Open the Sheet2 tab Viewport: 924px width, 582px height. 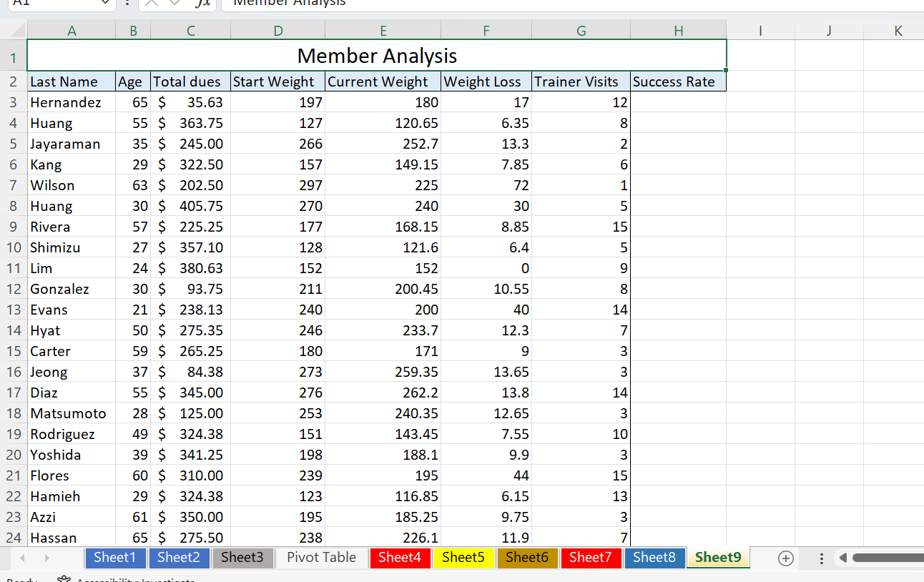pos(179,558)
